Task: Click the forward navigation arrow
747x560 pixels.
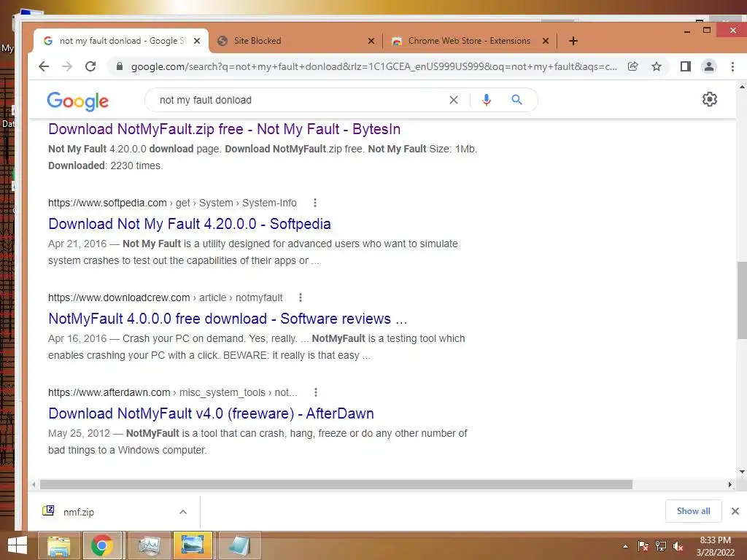Action: click(x=67, y=66)
